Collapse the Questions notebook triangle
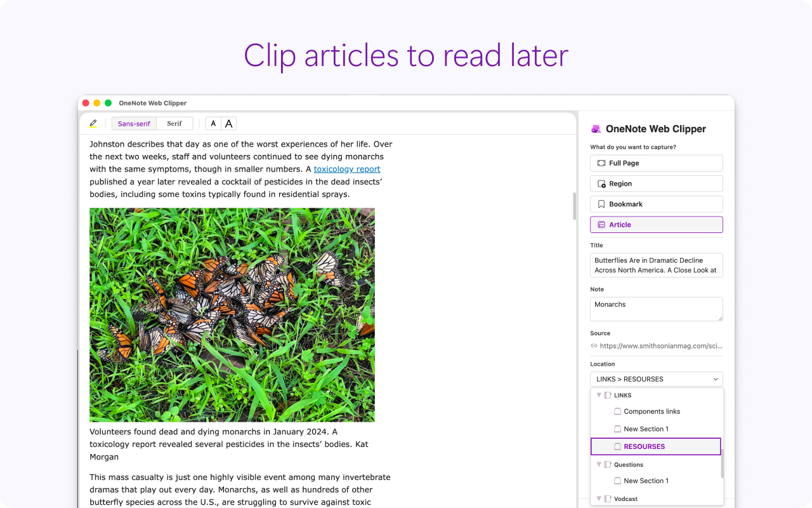Image resolution: width=812 pixels, height=508 pixels. [x=598, y=465]
